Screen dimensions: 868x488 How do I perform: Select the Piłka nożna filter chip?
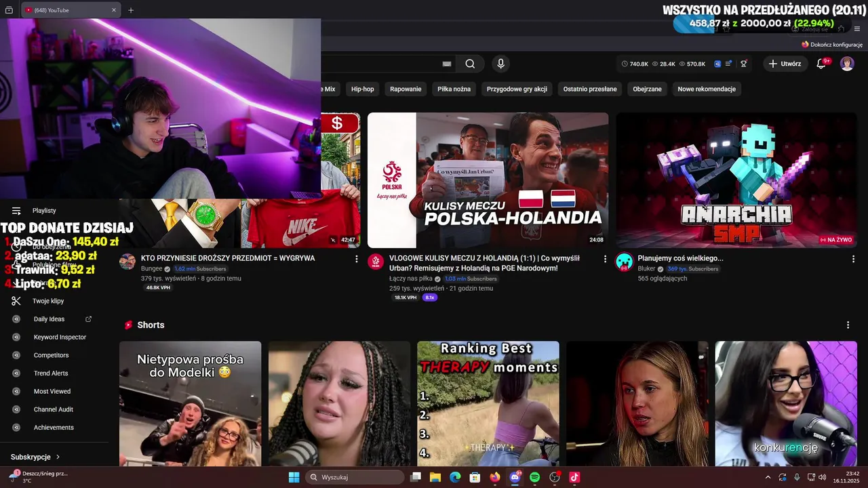coord(454,89)
